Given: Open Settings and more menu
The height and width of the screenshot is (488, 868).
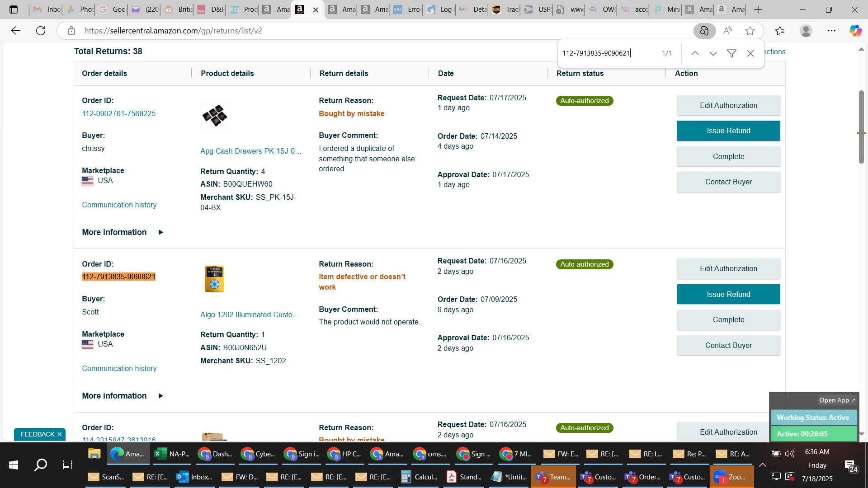Looking at the screenshot, I should click(832, 31).
